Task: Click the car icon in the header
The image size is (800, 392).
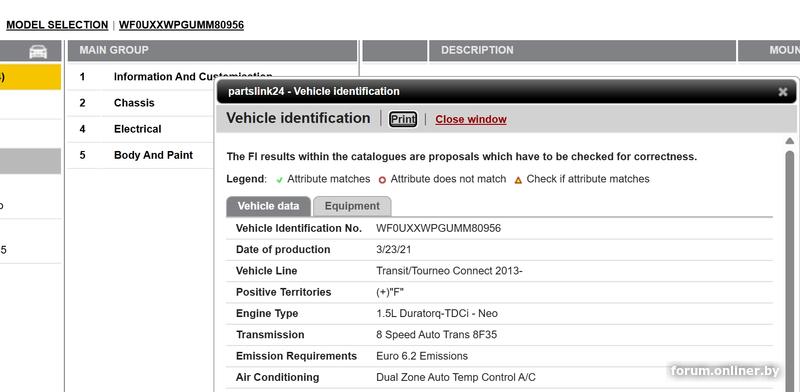Action: click(38, 51)
